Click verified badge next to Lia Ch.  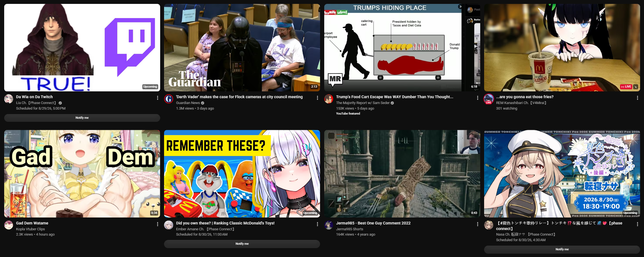tap(60, 103)
